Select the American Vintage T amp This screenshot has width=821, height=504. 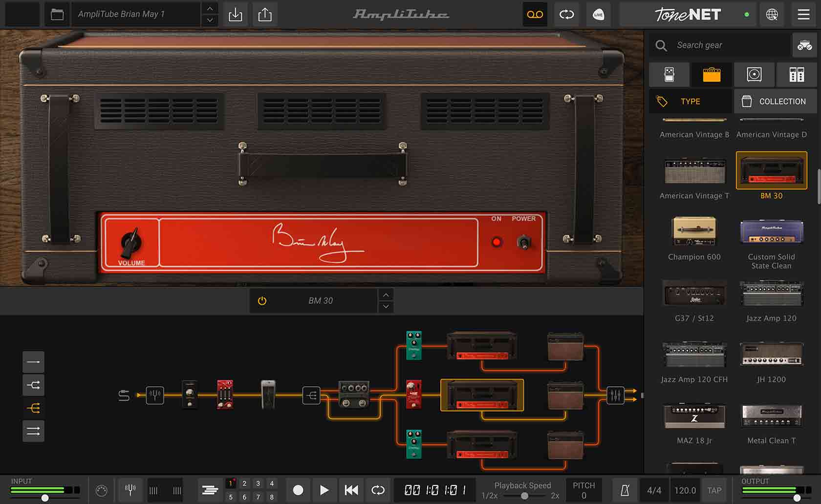tap(694, 177)
